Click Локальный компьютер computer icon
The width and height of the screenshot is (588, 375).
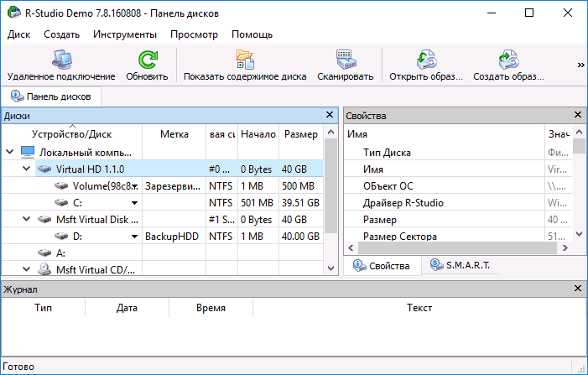28,152
